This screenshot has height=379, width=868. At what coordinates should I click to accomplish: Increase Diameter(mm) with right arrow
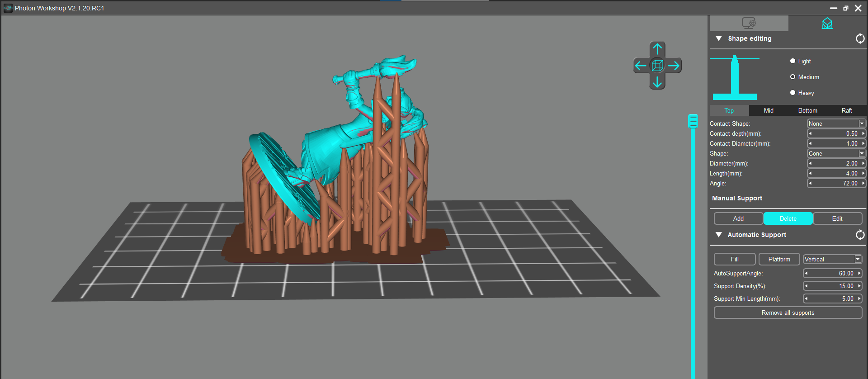point(863,163)
